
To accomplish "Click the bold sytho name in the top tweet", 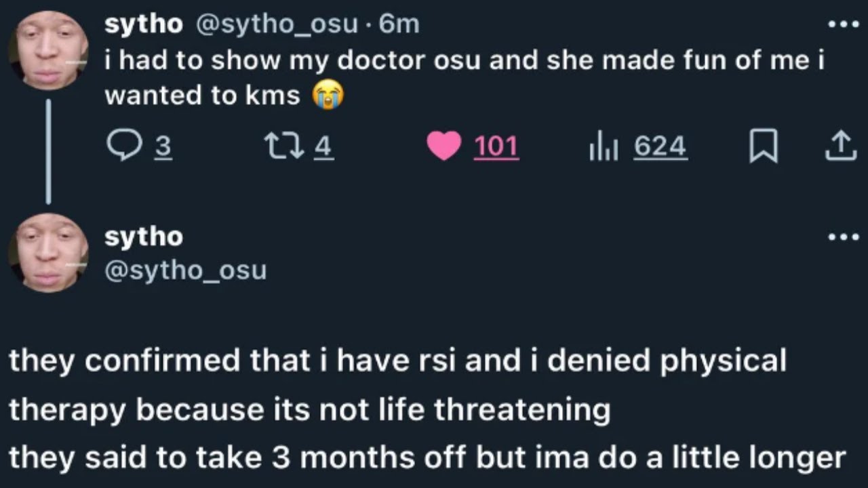I will [x=143, y=24].
